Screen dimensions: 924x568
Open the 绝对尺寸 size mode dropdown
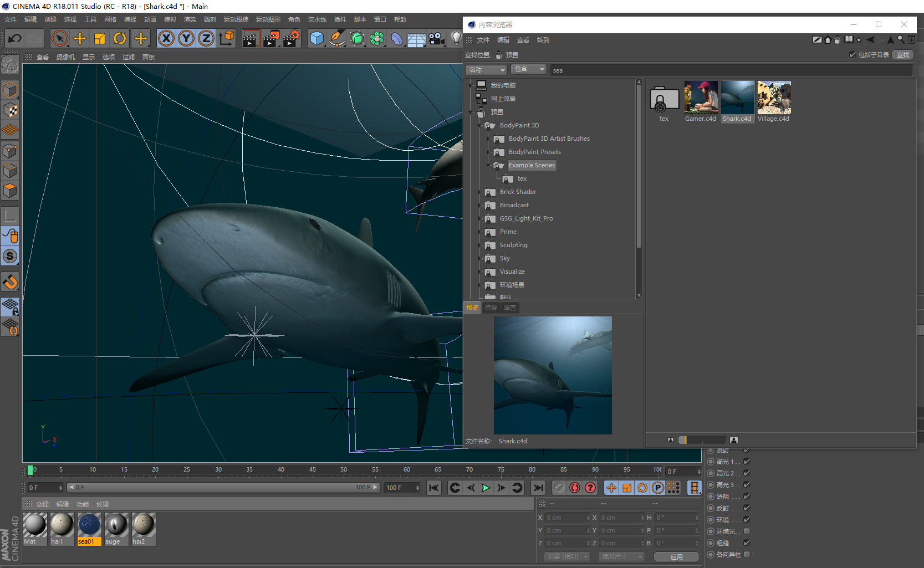621,556
